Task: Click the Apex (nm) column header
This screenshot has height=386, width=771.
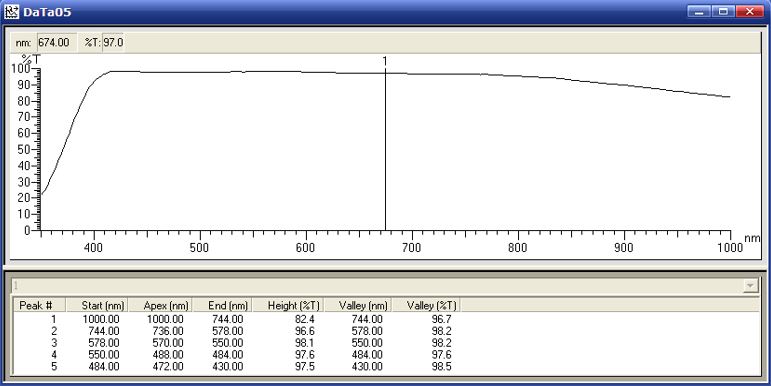Action: pos(160,305)
